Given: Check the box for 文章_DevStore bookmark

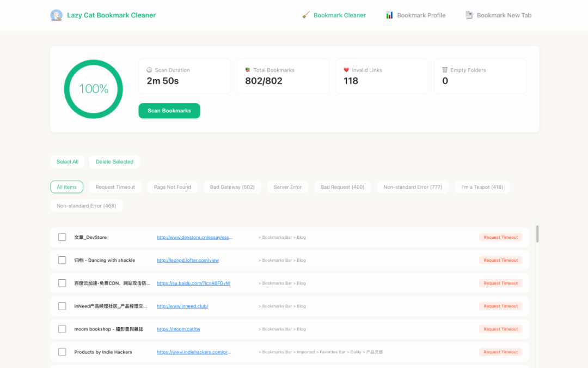Looking at the screenshot, I should pyautogui.click(x=62, y=237).
